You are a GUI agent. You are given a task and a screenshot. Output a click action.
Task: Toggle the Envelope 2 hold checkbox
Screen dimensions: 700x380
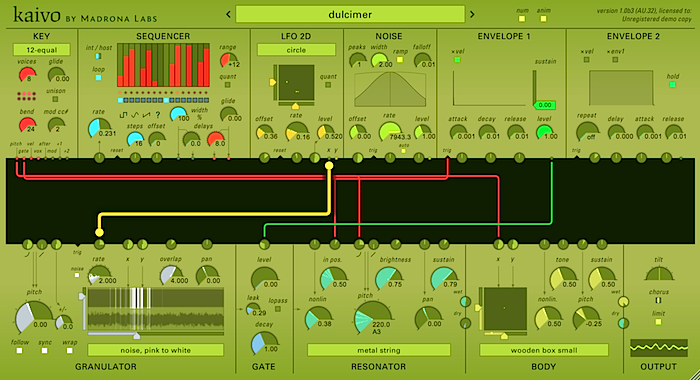point(673,85)
